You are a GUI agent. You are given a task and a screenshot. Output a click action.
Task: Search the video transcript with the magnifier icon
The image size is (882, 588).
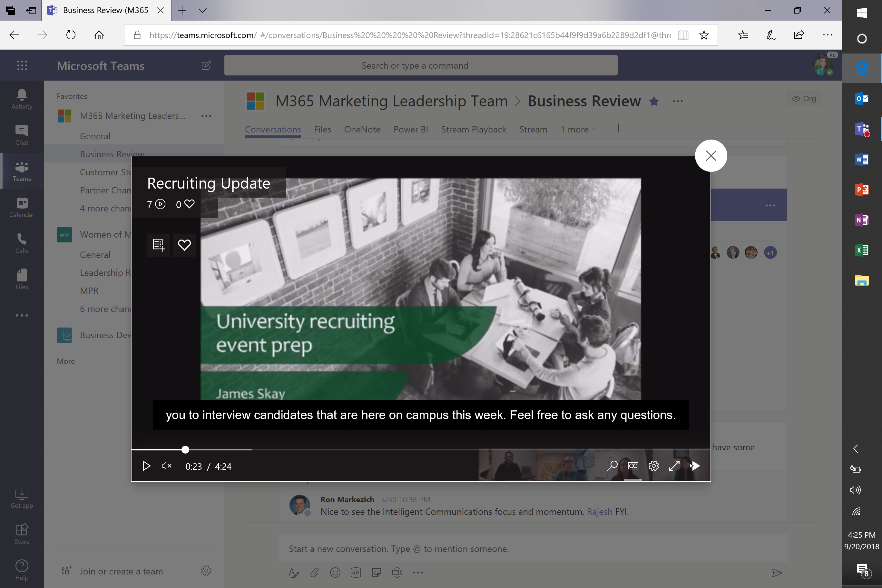(x=612, y=466)
